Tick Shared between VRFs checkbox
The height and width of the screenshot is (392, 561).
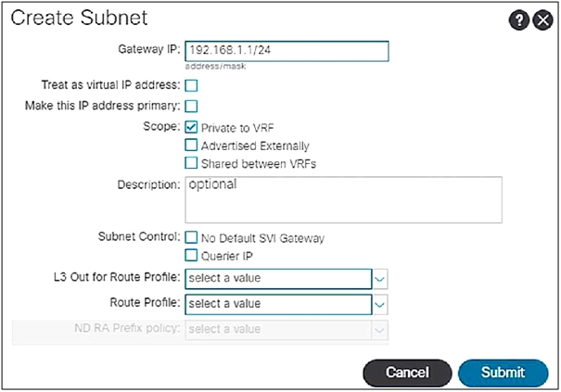(192, 164)
